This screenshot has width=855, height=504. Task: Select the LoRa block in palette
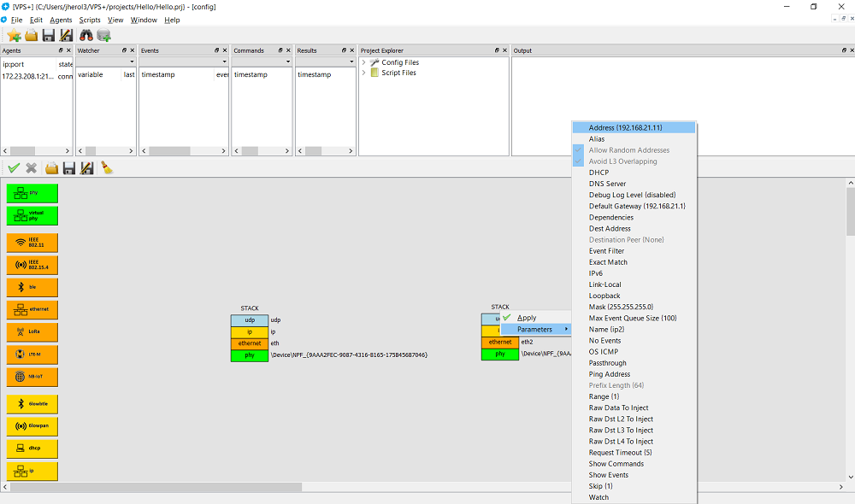(32, 331)
